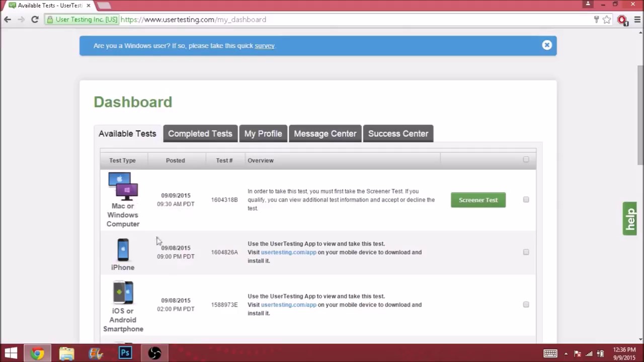Open usertesting.com/app link in iPhone row

click(288, 252)
